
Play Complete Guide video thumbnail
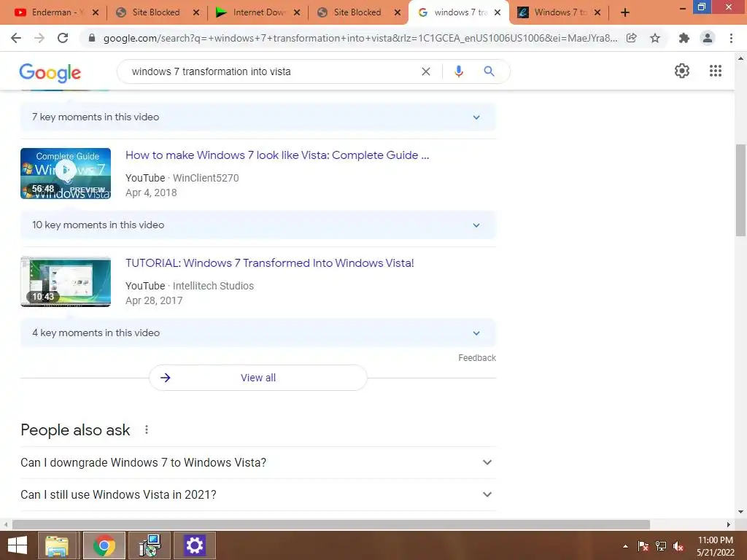(66, 174)
